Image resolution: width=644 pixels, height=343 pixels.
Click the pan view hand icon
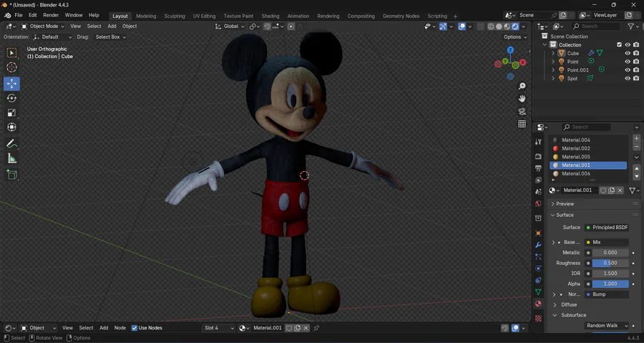pos(522,99)
